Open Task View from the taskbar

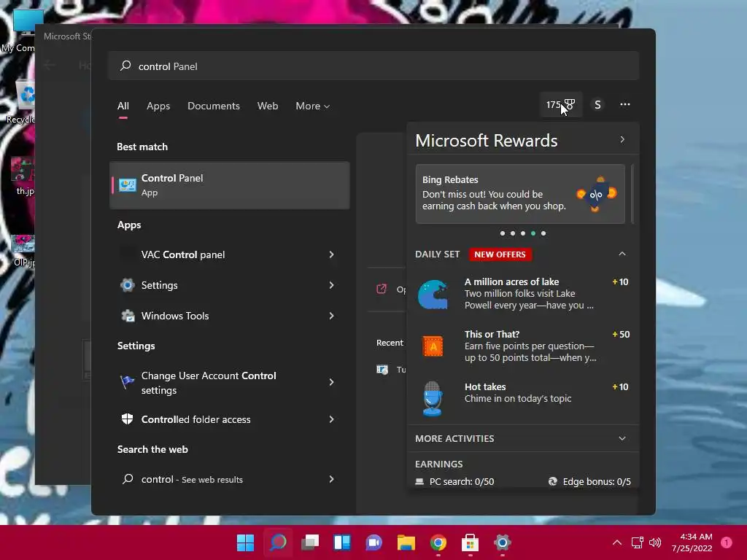pyautogui.click(x=310, y=542)
